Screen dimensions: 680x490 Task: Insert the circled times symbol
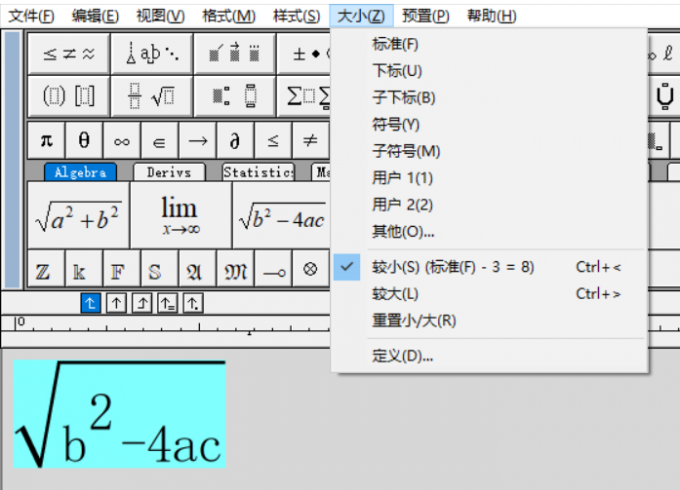pos(311,268)
